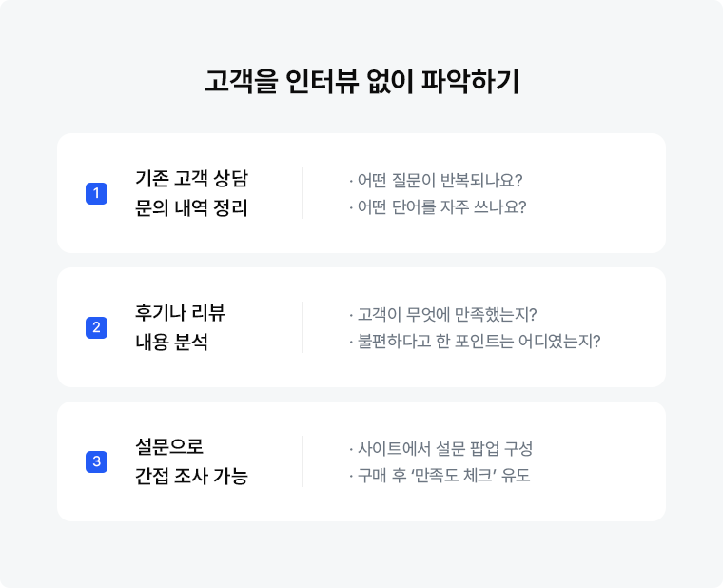Click the blue number 2 badge

click(x=96, y=327)
